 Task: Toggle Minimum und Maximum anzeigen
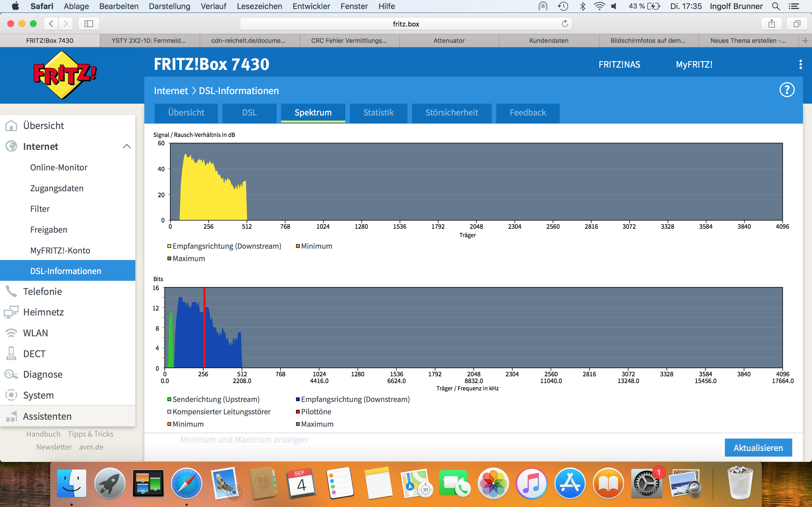(x=244, y=440)
